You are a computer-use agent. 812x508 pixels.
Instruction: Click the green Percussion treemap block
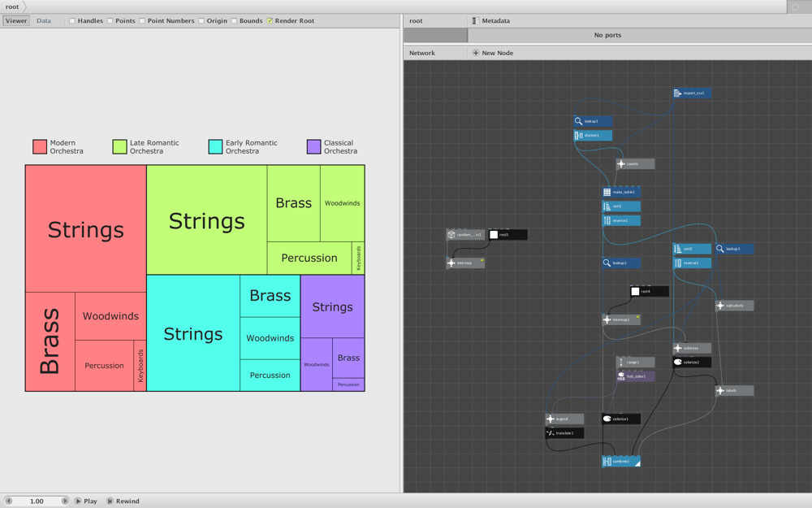click(309, 258)
